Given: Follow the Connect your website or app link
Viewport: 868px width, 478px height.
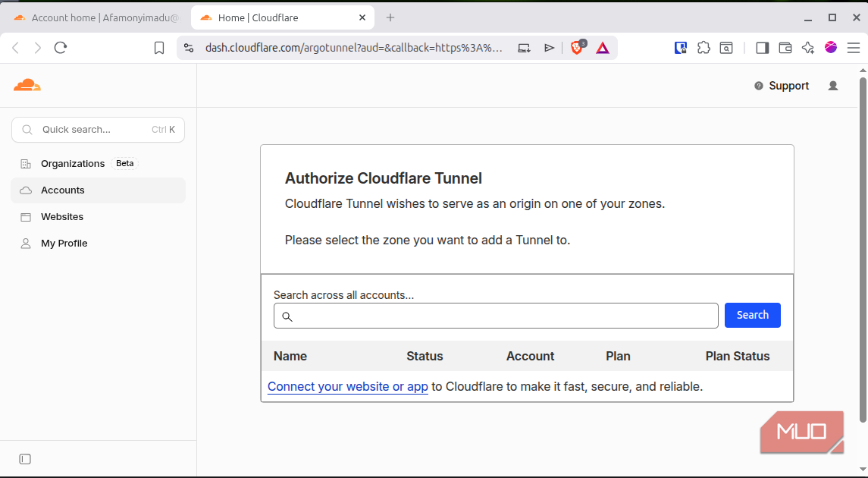Looking at the screenshot, I should (348, 387).
